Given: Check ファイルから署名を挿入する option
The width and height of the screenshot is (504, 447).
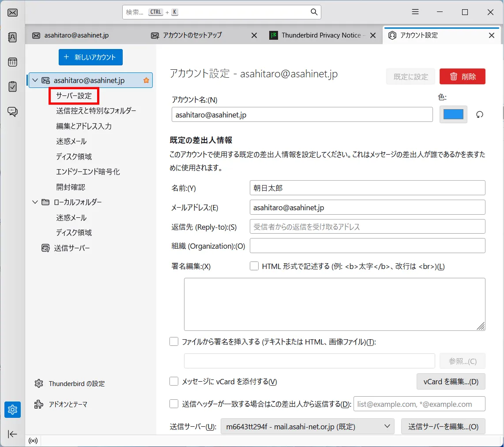Looking at the screenshot, I should [174, 341].
